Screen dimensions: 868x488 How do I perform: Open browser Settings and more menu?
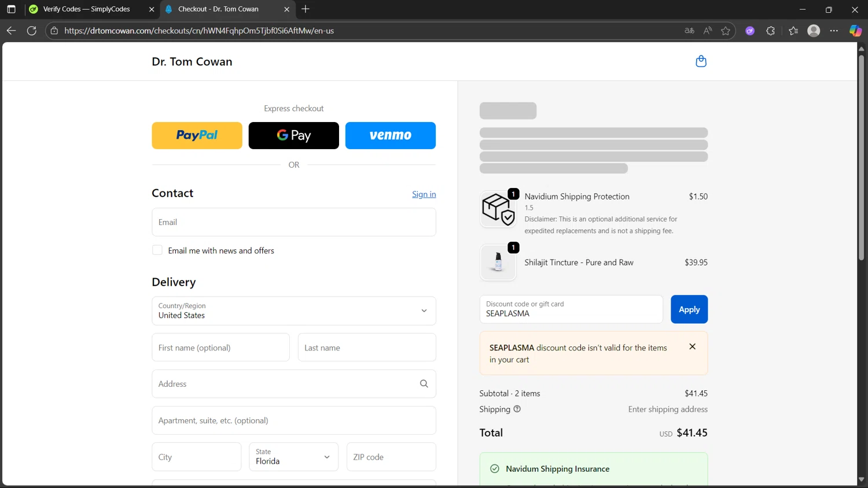(834, 31)
